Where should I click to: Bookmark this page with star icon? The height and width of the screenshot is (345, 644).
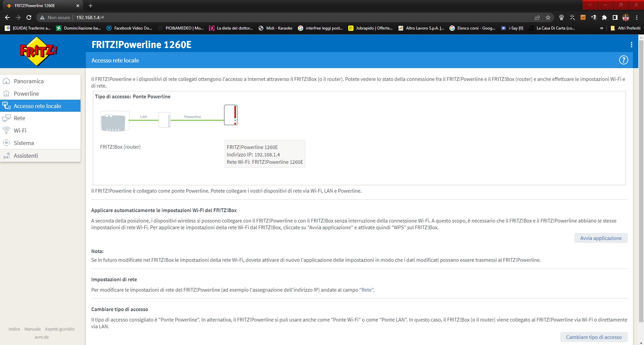(548, 17)
